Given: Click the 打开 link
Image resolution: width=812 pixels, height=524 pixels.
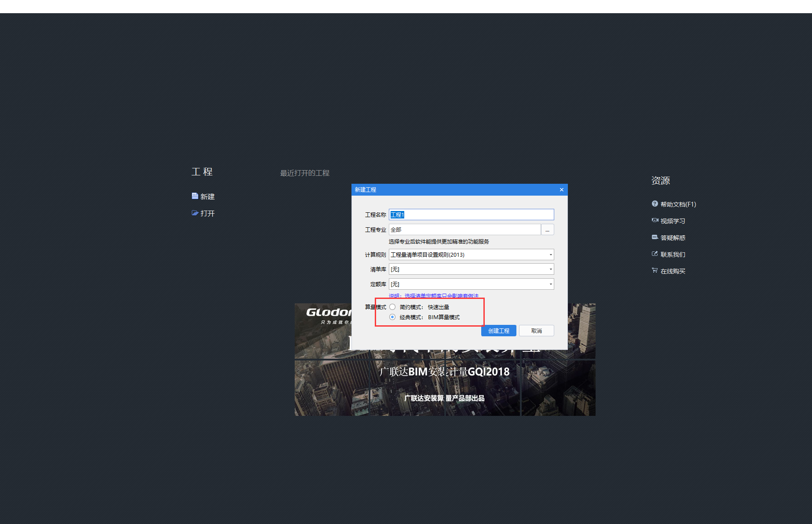Looking at the screenshot, I should 208,213.
